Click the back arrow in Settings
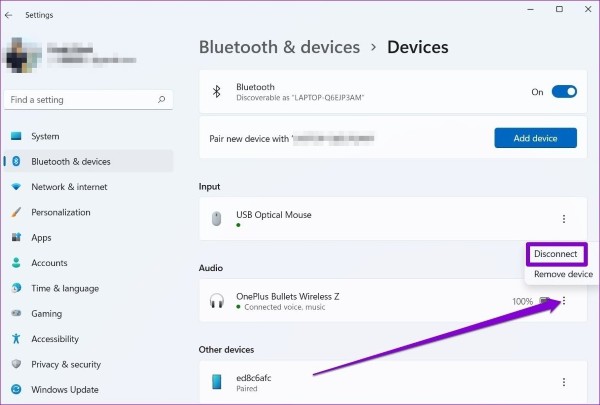The image size is (600, 405). [10, 15]
